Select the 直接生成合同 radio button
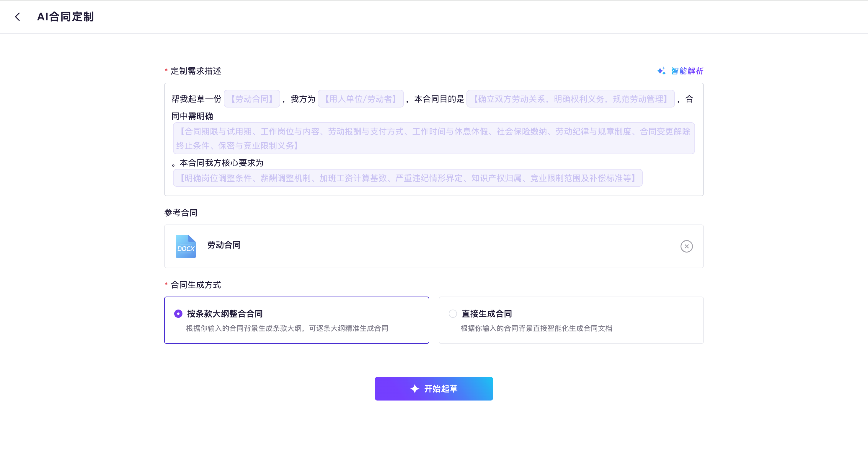 point(453,314)
